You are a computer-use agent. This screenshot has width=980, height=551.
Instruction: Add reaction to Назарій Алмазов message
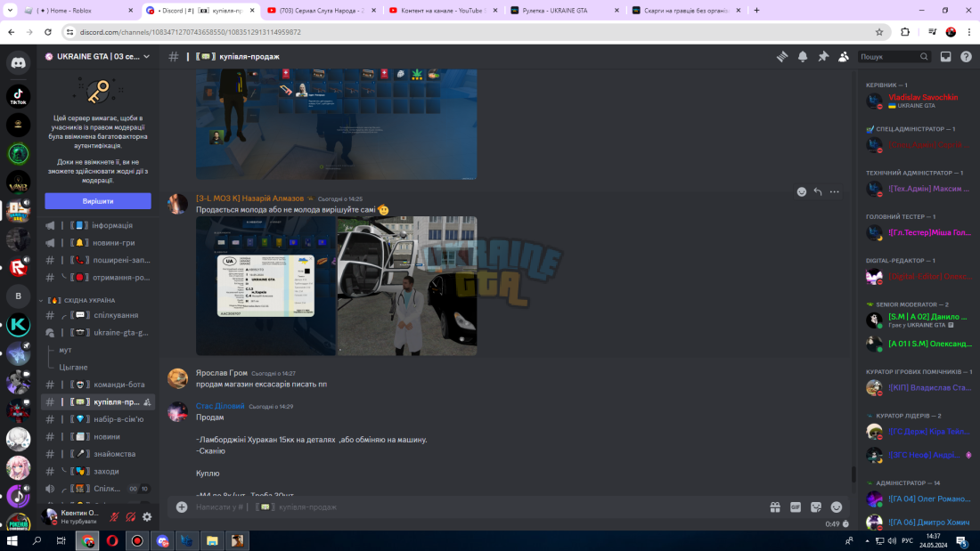pyautogui.click(x=801, y=191)
